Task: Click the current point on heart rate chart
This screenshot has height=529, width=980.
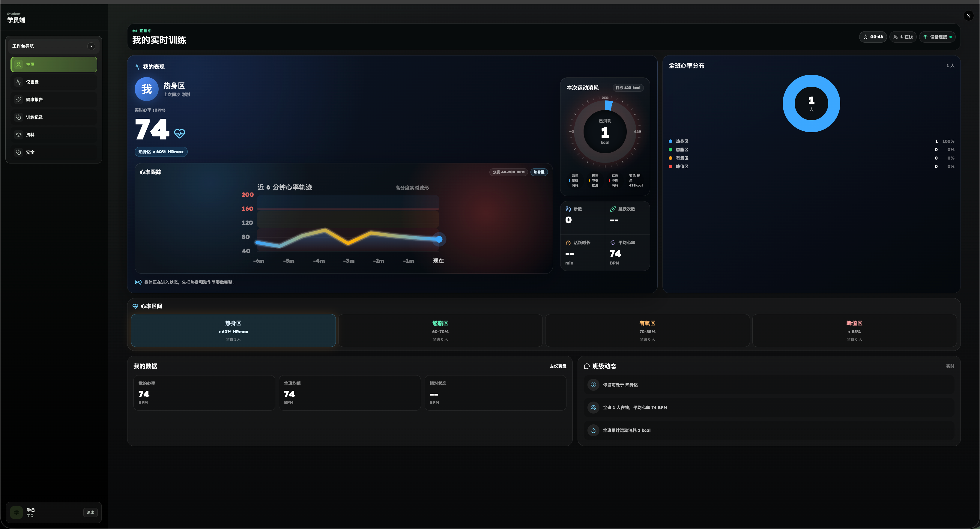Action: tap(439, 239)
